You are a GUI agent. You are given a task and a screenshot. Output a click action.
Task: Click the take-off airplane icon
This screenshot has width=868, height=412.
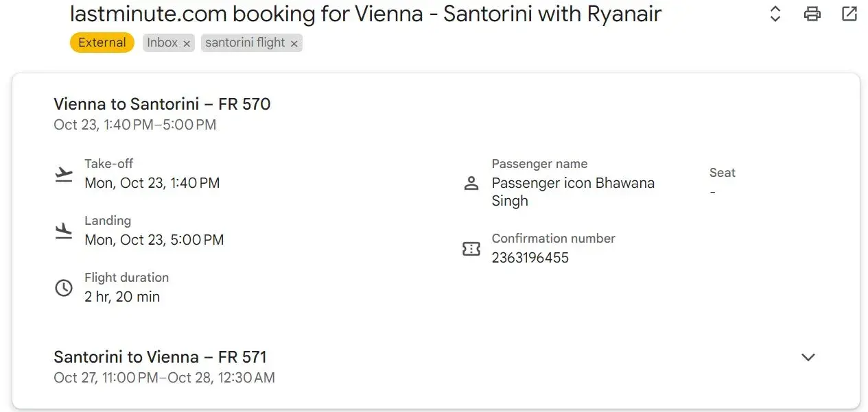pyautogui.click(x=64, y=174)
